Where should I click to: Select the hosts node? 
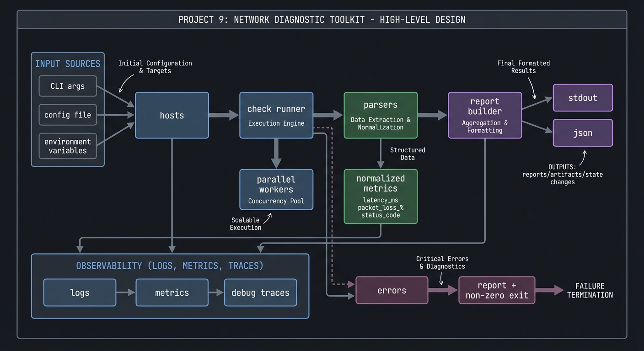[172, 115]
